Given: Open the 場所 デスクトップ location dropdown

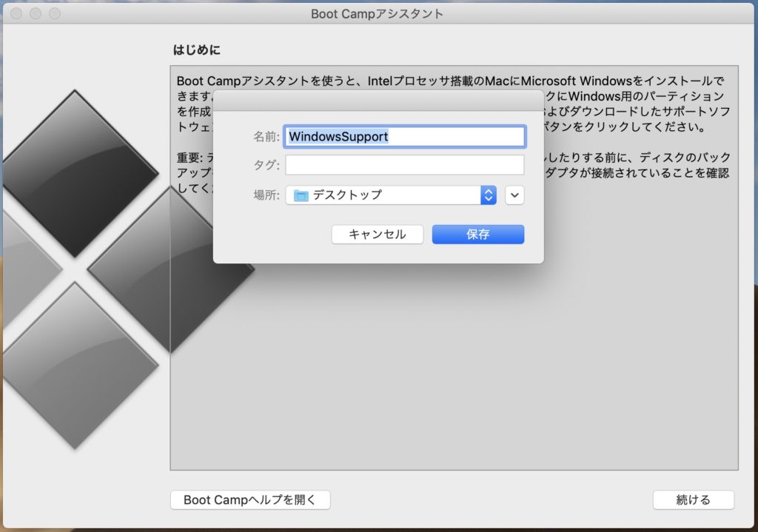Looking at the screenshot, I should 391,195.
